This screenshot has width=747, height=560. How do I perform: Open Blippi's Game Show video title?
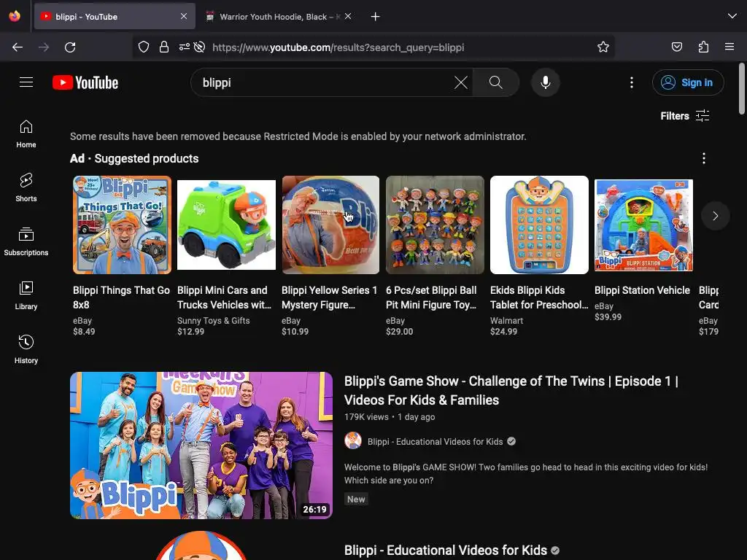click(511, 391)
